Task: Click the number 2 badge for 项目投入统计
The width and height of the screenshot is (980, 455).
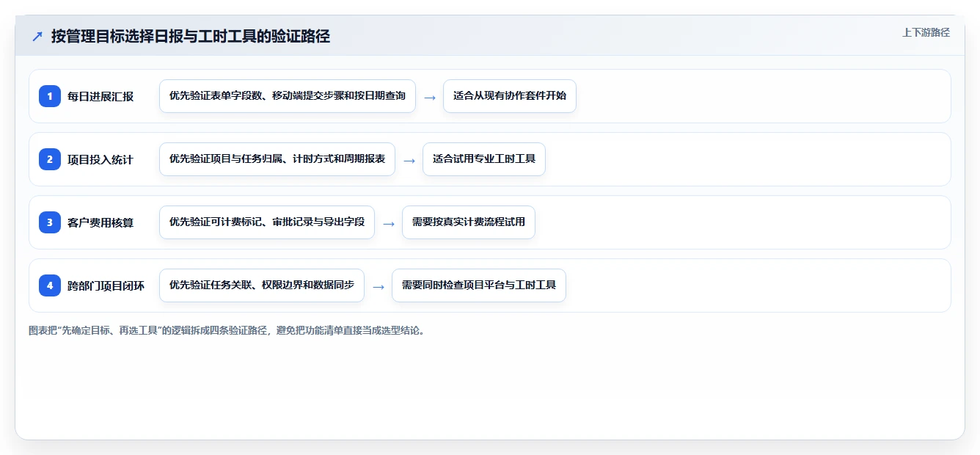Action: click(x=50, y=159)
